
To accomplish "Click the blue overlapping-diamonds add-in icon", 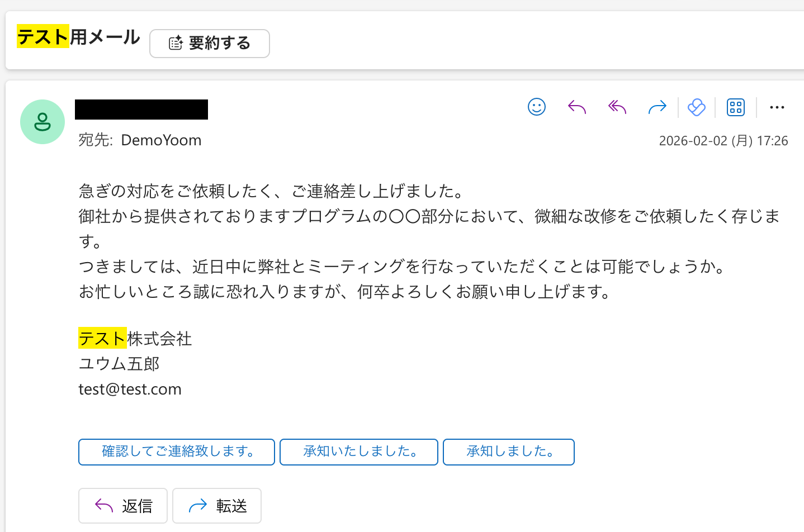I will click(697, 107).
